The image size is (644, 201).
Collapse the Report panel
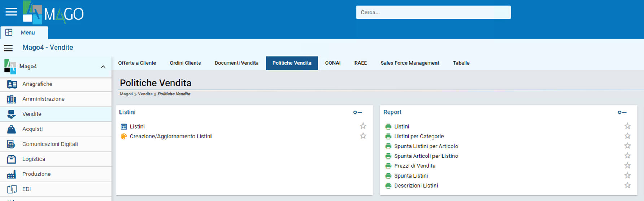tap(622, 112)
